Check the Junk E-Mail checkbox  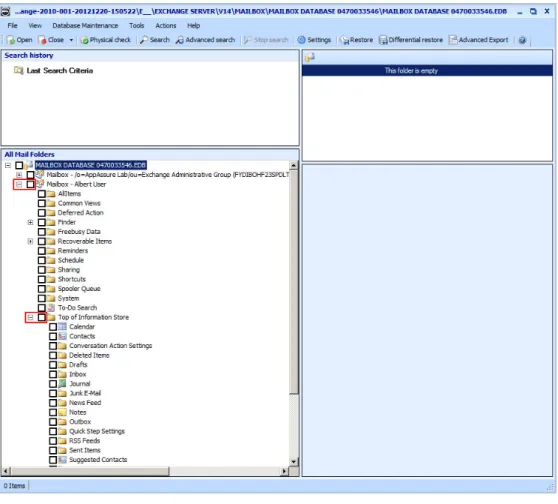pyautogui.click(x=53, y=393)
